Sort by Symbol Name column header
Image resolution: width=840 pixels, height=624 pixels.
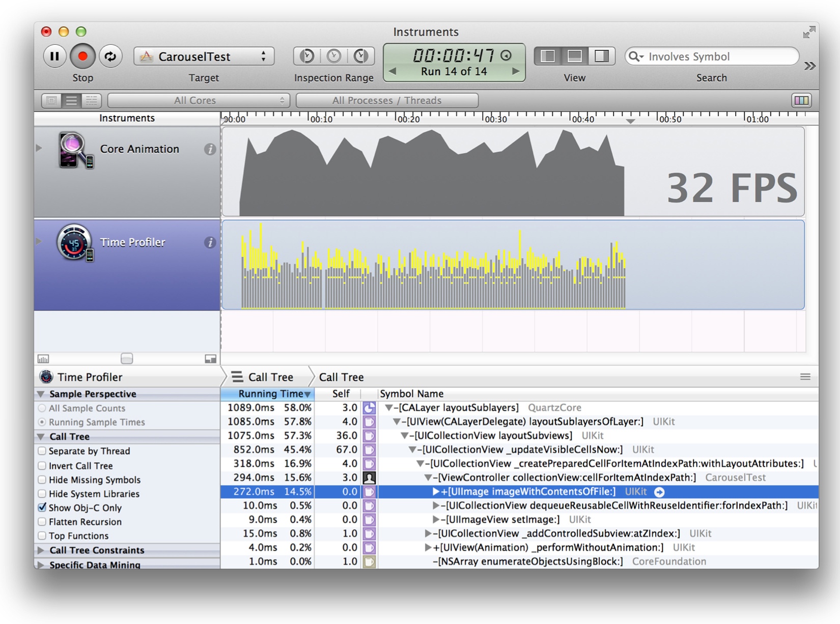click(598, 393)
